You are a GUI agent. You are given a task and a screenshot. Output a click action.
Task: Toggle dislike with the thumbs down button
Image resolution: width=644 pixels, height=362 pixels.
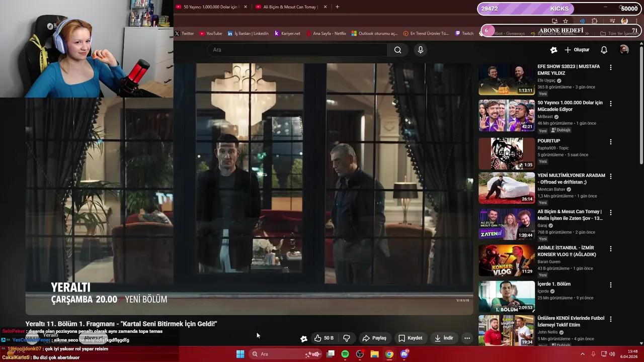[347, 338]
